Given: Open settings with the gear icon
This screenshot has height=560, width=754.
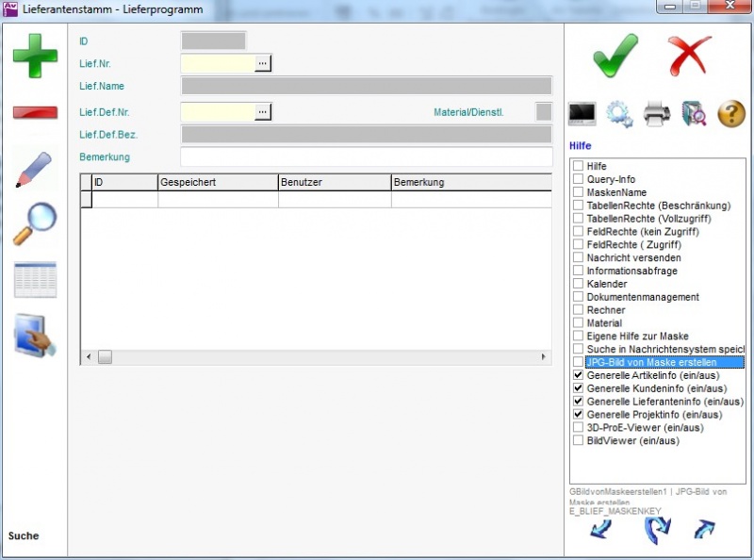Looking at the screenshot, I should point(619,114).
